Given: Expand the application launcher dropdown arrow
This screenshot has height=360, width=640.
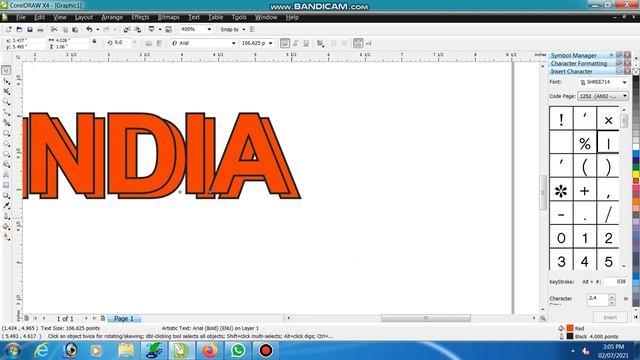Looking at the screenshot, I should coord(160,29).
